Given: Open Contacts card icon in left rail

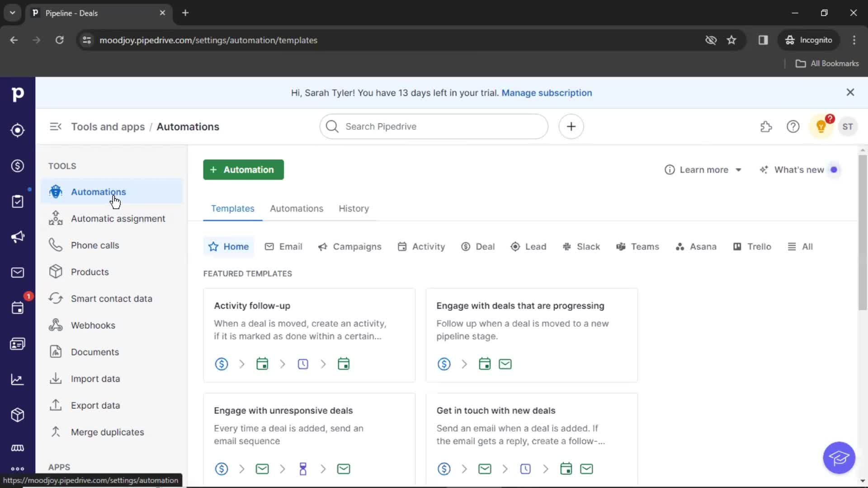Looking at the screenshot, I should click(x=17, y=344).
